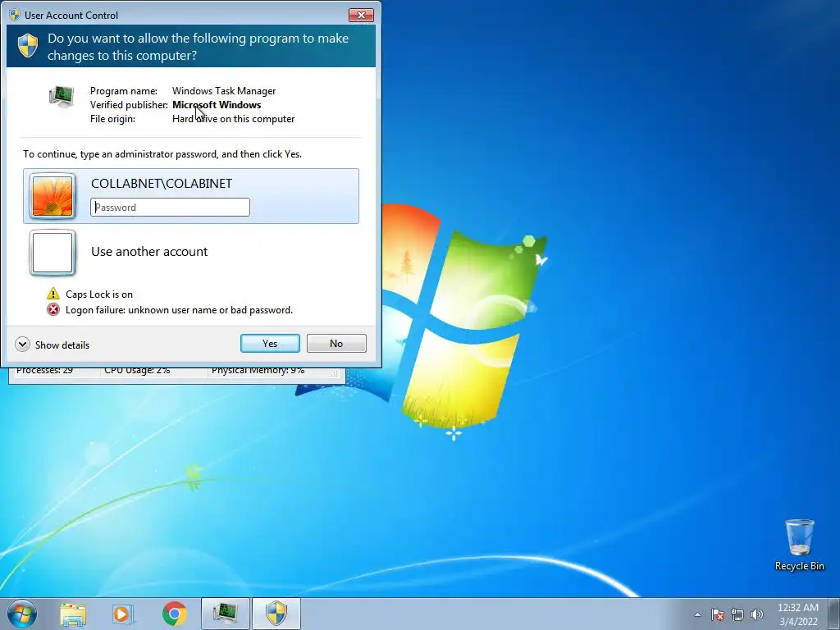Show hidden tray icons arrow
Viewport: 840px width, 630px height.
click(697, 614)
